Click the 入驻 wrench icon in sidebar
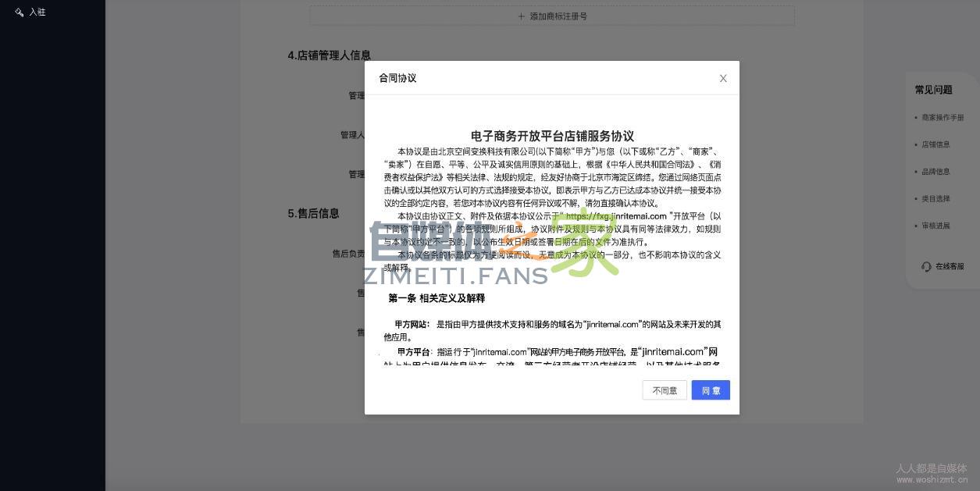 click(x=20, y=12)
